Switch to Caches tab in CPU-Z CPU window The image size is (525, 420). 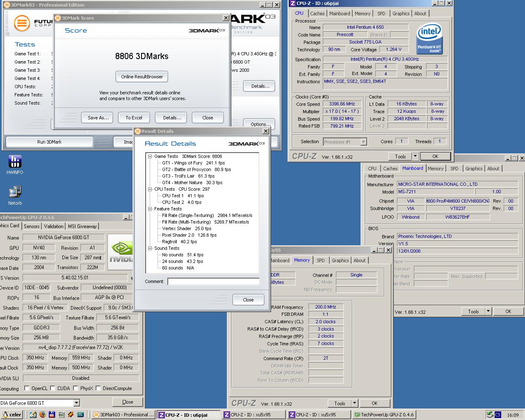(x=317, y=14)
